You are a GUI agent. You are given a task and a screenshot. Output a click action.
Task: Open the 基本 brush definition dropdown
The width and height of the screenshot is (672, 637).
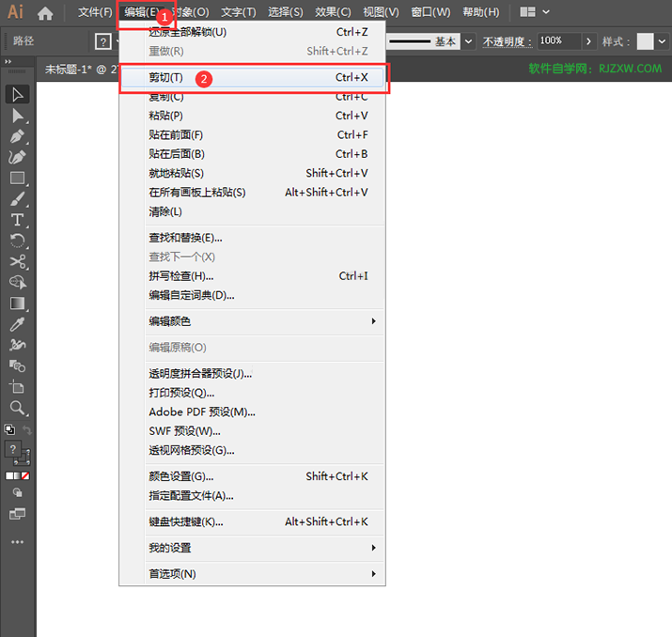click(x=468, y=41)
